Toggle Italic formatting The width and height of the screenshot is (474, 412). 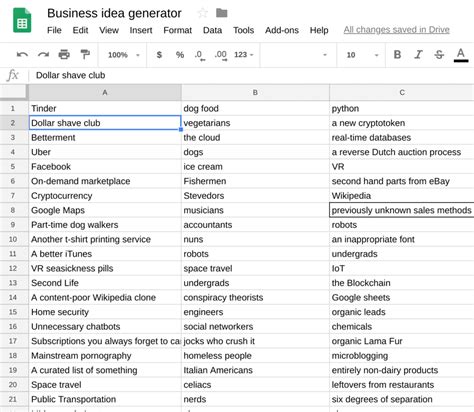pyautogui.click(x=418, y=54)
